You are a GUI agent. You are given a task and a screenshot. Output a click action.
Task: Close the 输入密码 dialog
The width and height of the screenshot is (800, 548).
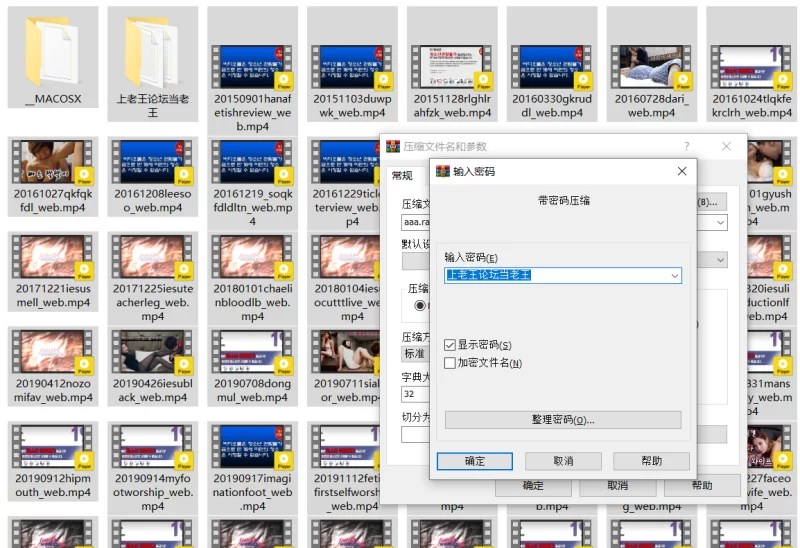[x=682, y=171]
